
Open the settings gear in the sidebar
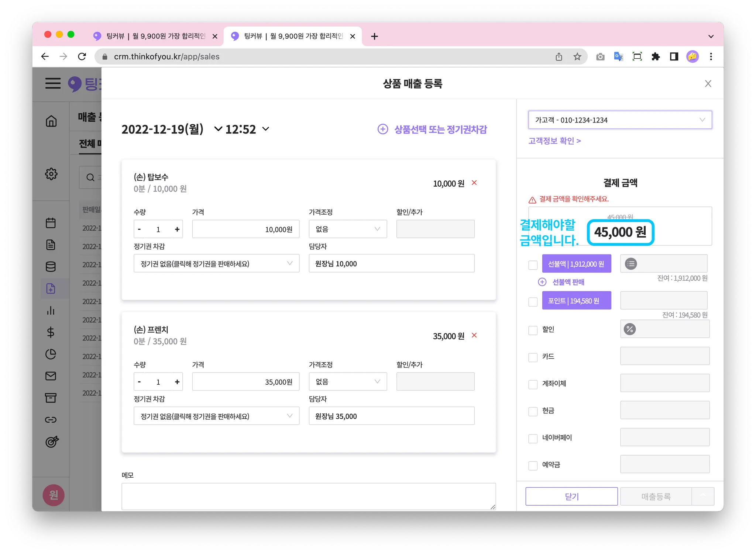point(51,174)
